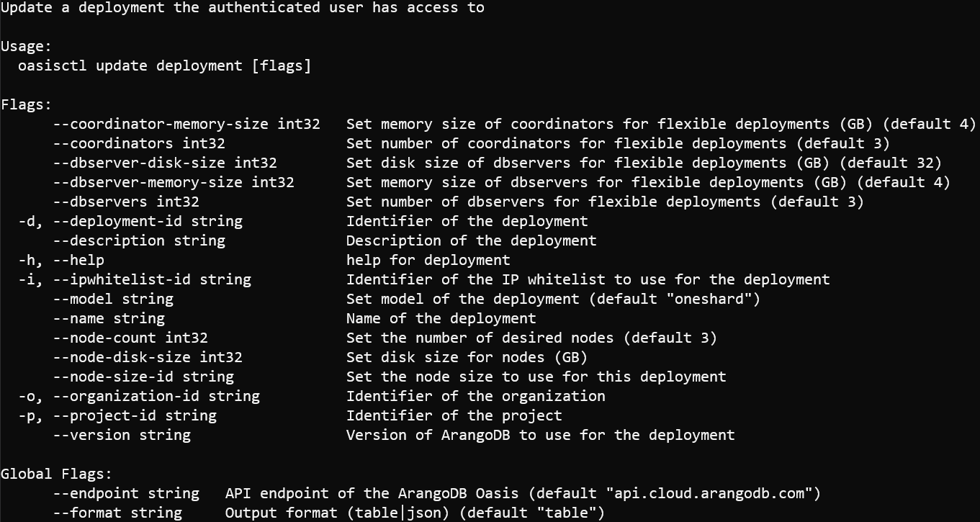This screenshot has height=522, width=980.
Task: Select the --coordinators int32 flag
Action: [x=138, y=143]
